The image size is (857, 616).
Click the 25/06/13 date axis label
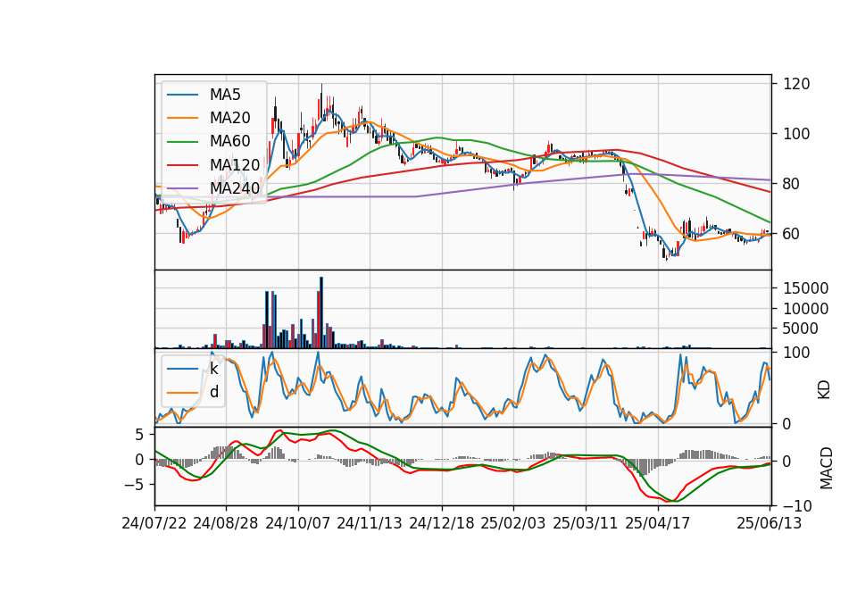coord(770,523)
